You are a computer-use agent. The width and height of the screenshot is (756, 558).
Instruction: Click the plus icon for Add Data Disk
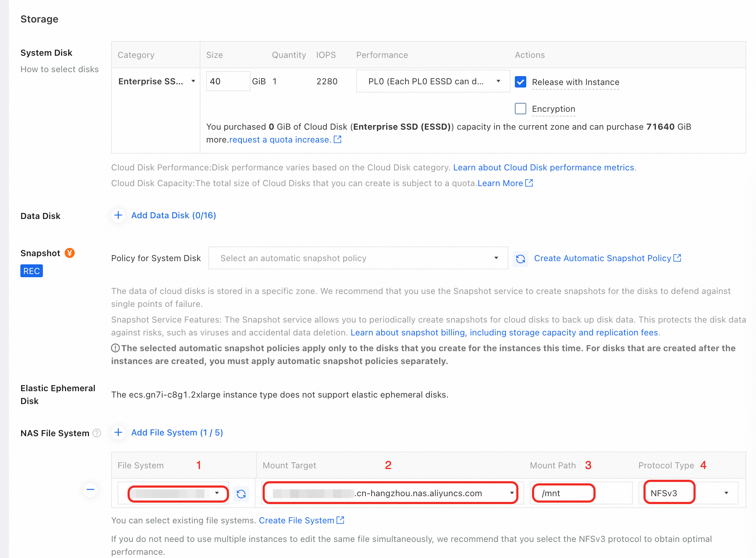(118, 215)
